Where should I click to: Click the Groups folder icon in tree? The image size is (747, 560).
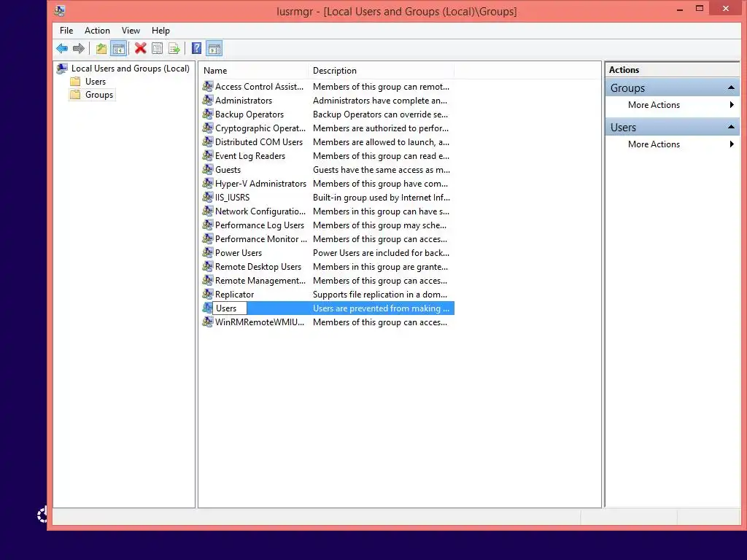[x=75, y=95]
